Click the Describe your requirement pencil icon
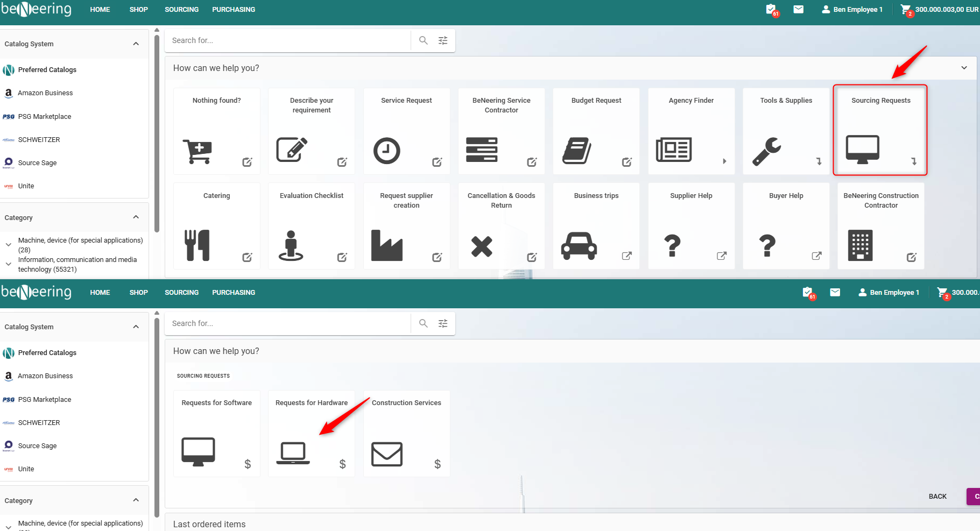The width and height of the screenshot is (980, 531). tap(291, 150)
